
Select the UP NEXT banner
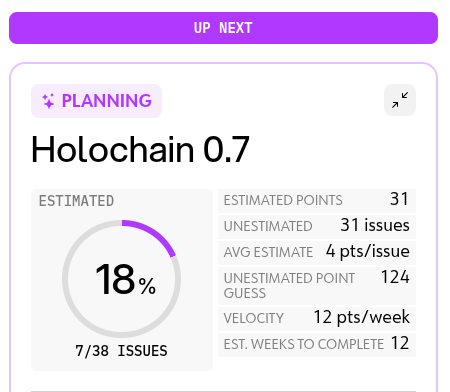point(223,28)
